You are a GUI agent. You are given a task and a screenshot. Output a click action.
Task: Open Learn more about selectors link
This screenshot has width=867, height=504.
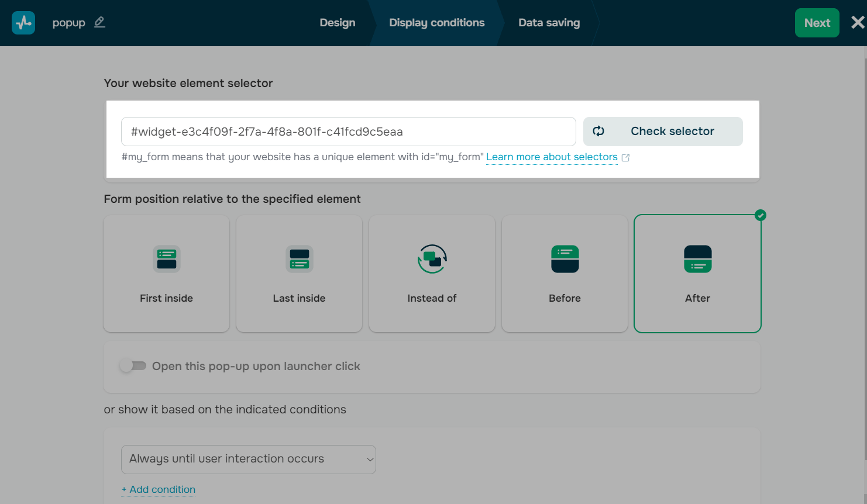tap(552, 157)
